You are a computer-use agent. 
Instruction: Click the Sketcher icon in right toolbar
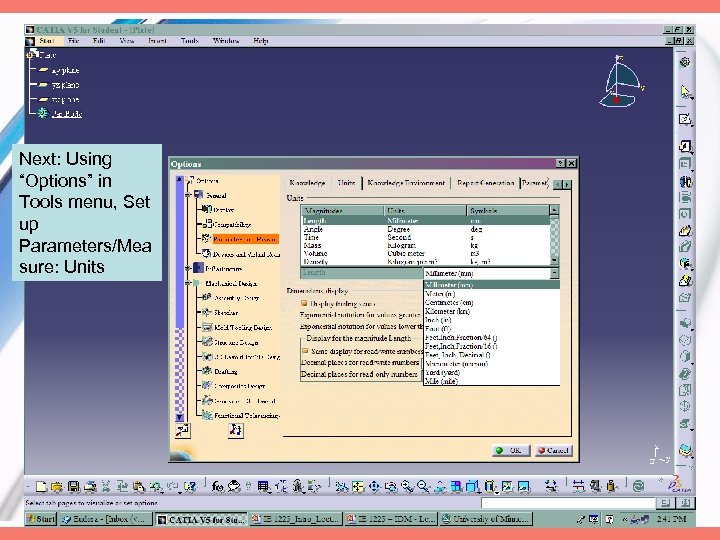685,119
